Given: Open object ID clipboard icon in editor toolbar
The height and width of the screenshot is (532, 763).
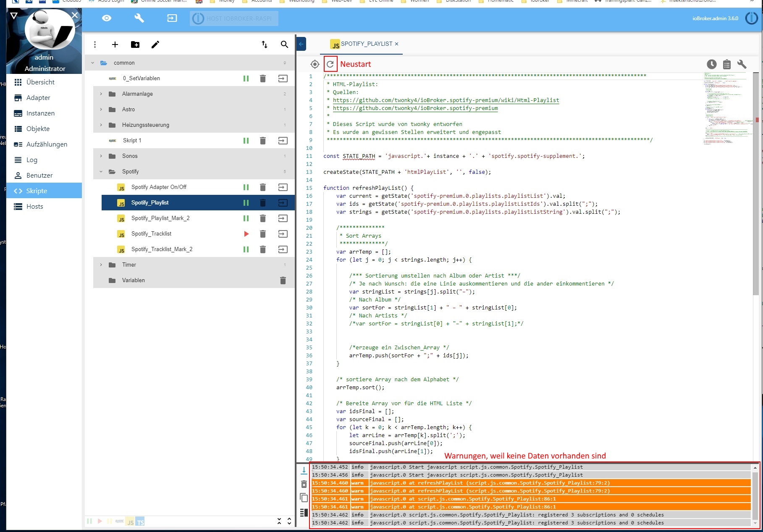Looking at the screenshot, I should (727, 64).
